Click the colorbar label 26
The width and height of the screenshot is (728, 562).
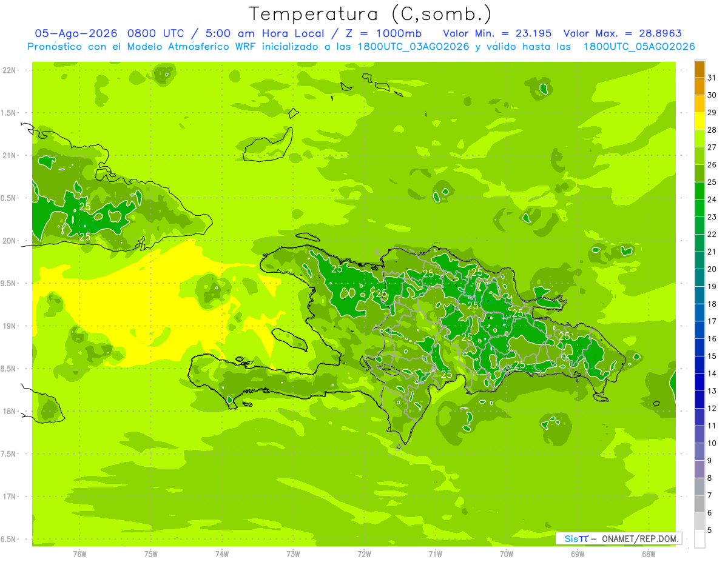click(712, 164)
